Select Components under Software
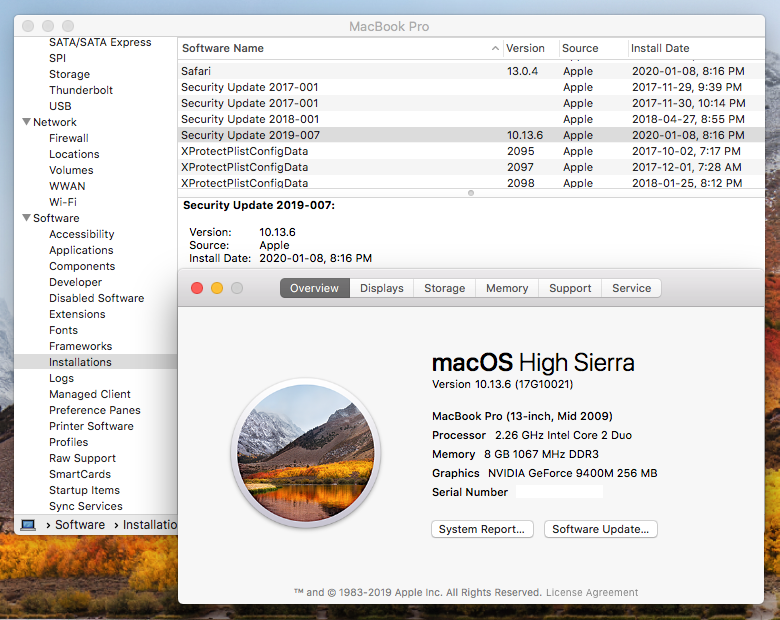The width and height of the screenshot is (780, 620). pos(82,266)
